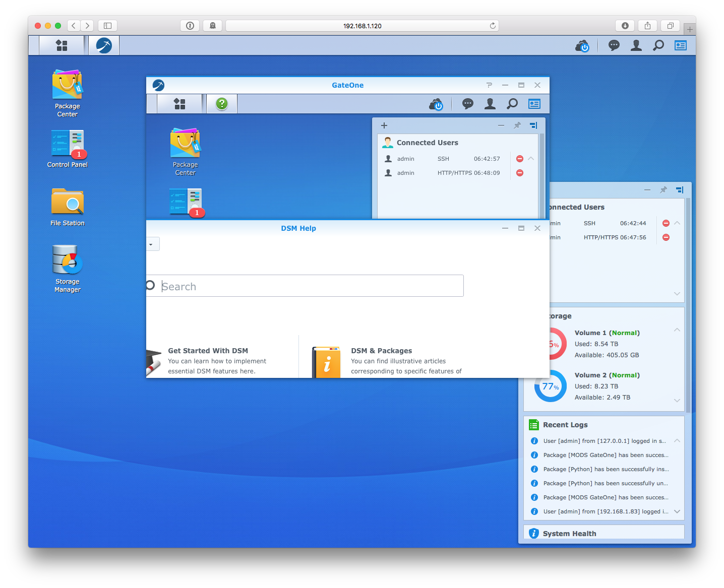Image resolution: width=724 pixels, height=588 pixels.
Task: Open the Safari share menu
Action: pos(648,26)
